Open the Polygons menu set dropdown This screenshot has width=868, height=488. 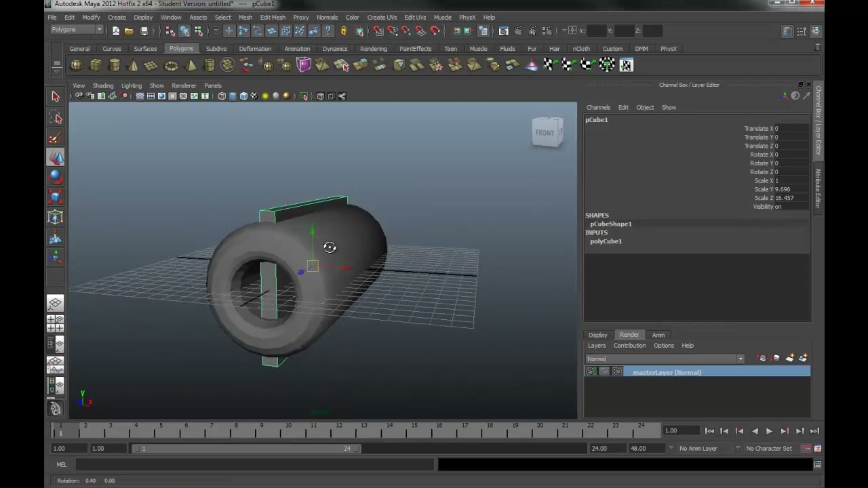(77, 30)
